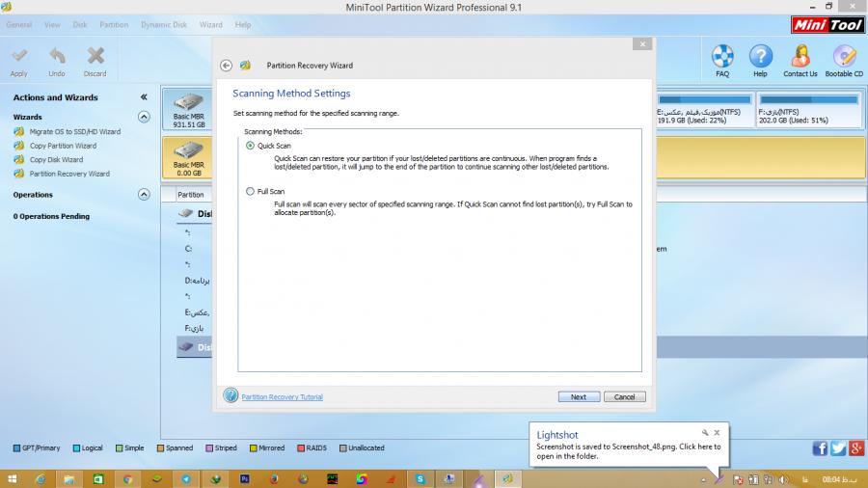The image size is (868, 488).
Task: Open Skype from taskbar
Action: click(x=420, y=479)
